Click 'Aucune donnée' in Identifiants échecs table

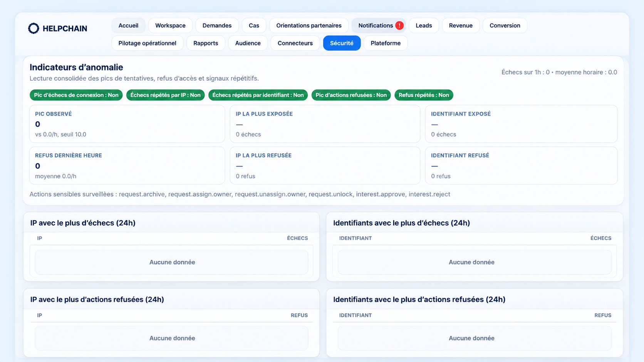[471, 262]
